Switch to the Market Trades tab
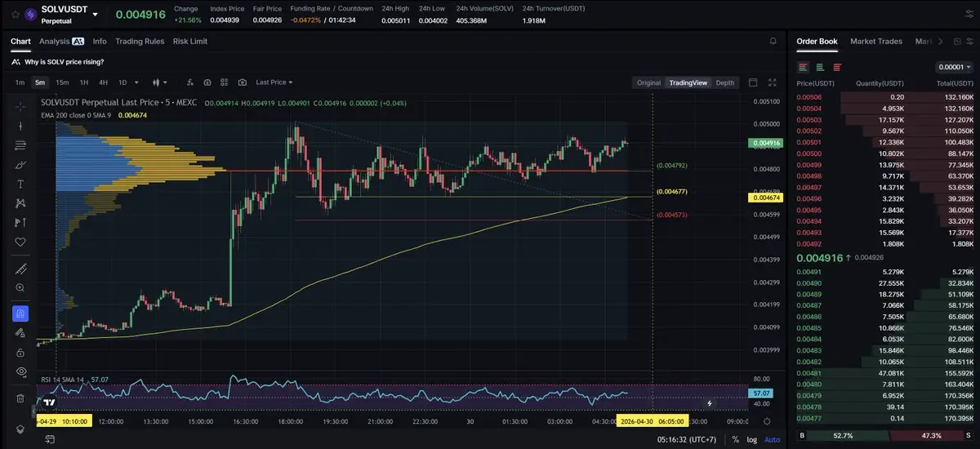980x449 pixels. tap(877, 41)
